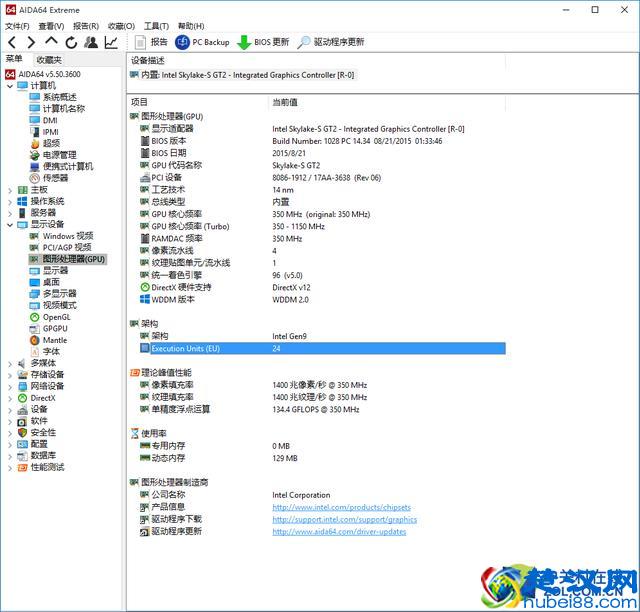Collapse the 显示设备 tree node

10,225
